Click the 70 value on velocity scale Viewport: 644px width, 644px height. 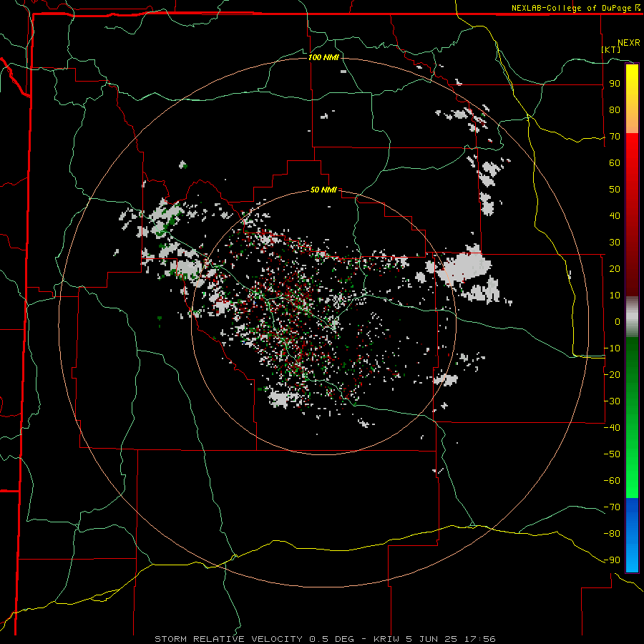[x=615, y=137]
